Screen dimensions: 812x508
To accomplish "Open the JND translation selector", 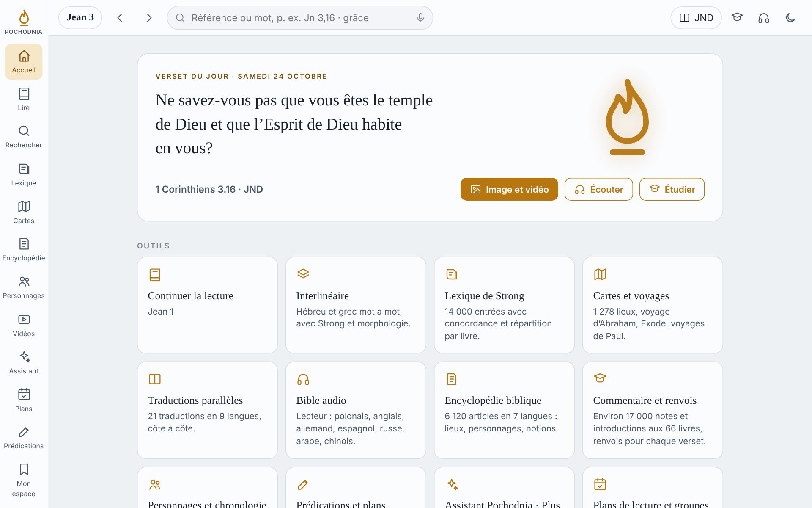I will click(x=696, y=18).
